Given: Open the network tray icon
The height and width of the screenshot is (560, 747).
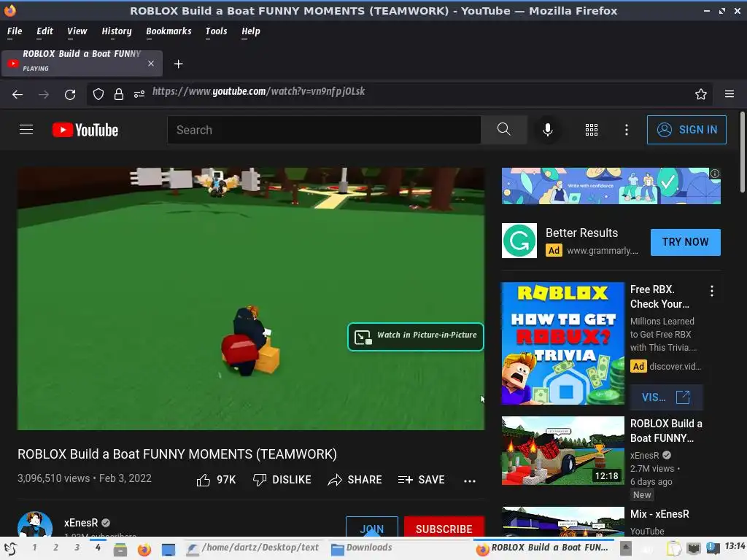Looking at the screenshot, I should pyautogui.click(x=694, y=548).
